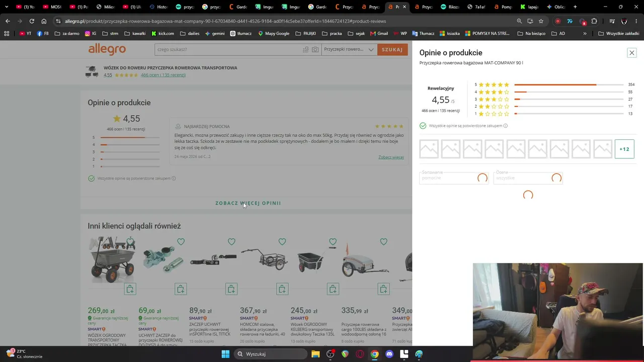The height and width of the screenshot is (362, 644).
Task: Open the browser extensions puzzle icon
Action: [x=594, y=21]
